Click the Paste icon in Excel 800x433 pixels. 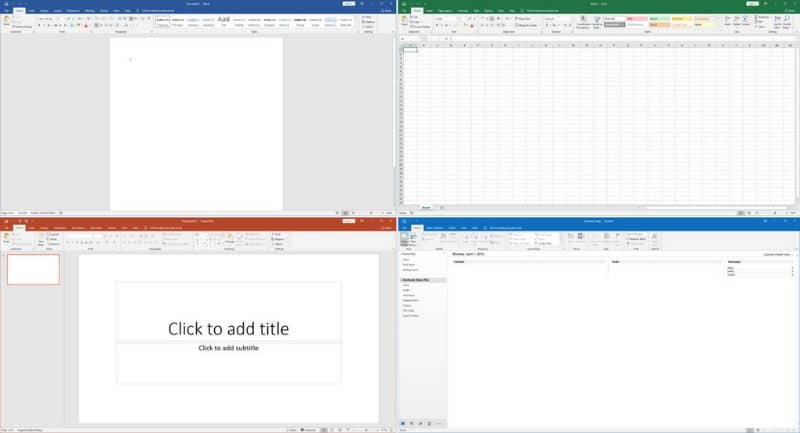point(404,20)
